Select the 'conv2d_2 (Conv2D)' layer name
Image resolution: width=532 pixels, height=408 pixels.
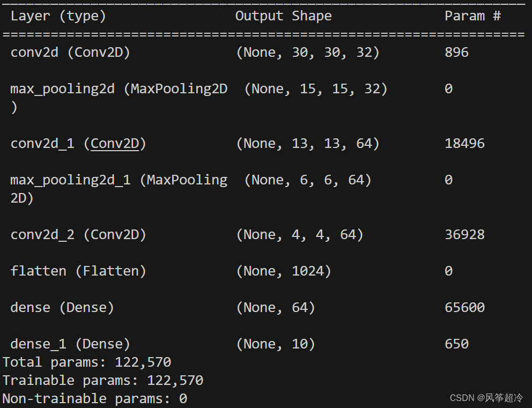tap(78, 235)
